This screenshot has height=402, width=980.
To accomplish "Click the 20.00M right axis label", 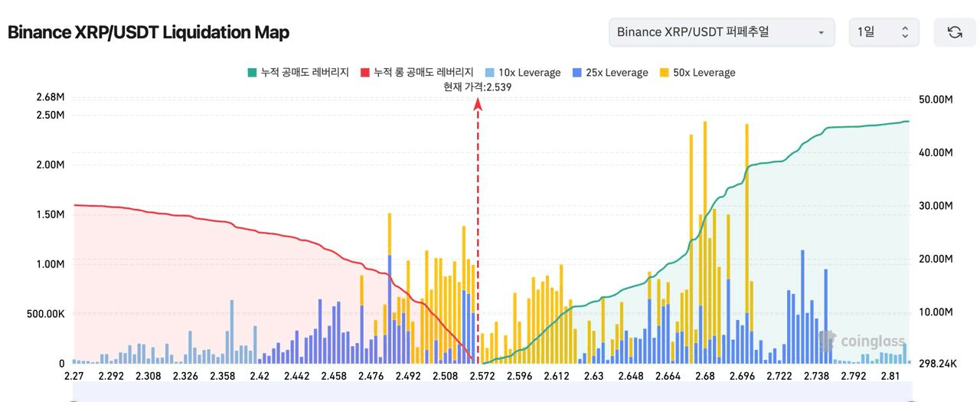I will coord(934,259).
